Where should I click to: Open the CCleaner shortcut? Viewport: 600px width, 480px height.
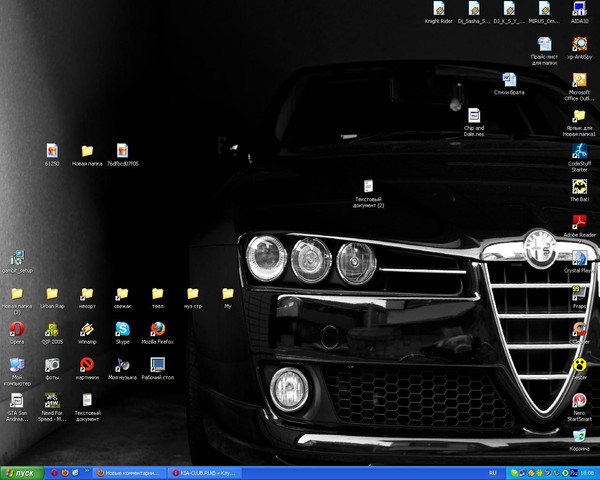pyautogui.click(x=579, y=329)
